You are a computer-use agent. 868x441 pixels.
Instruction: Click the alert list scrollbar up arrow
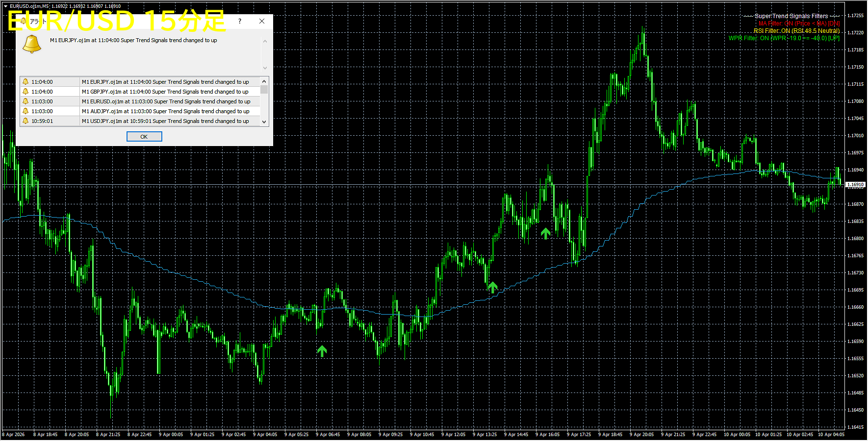pyautogui.click(x=264, y=81)
